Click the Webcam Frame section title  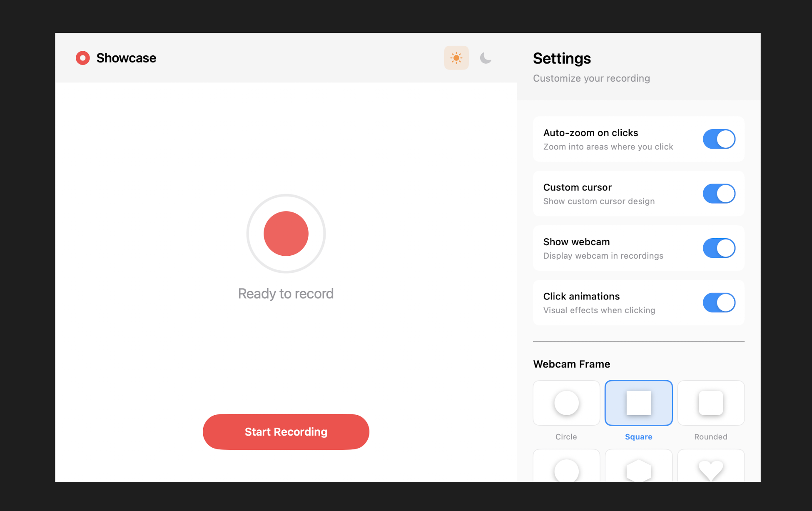571,364
